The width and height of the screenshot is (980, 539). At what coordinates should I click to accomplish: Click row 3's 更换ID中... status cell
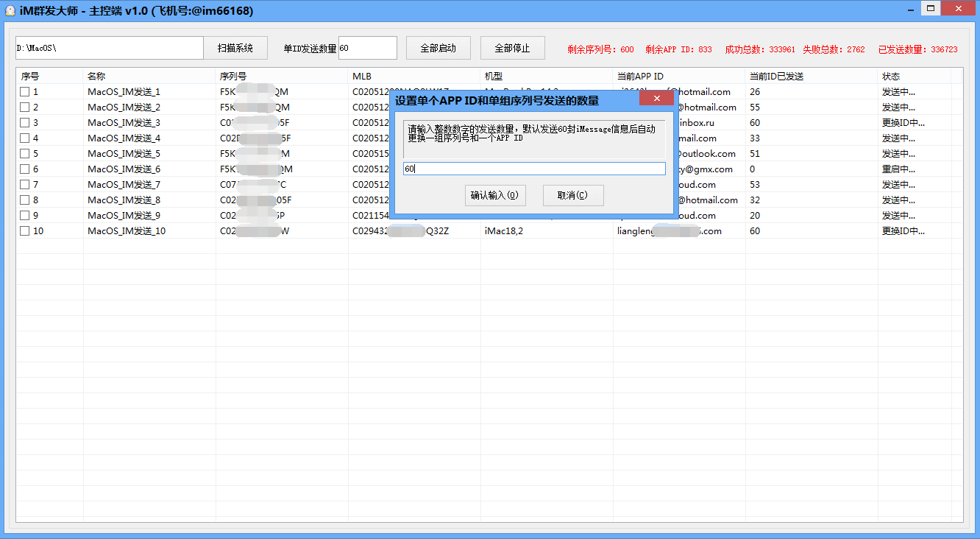point(903,123)
